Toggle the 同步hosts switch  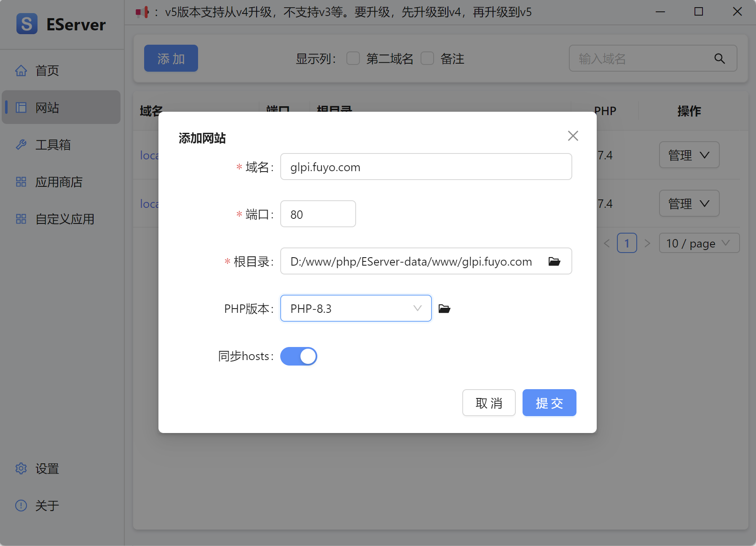coord(298,356)
